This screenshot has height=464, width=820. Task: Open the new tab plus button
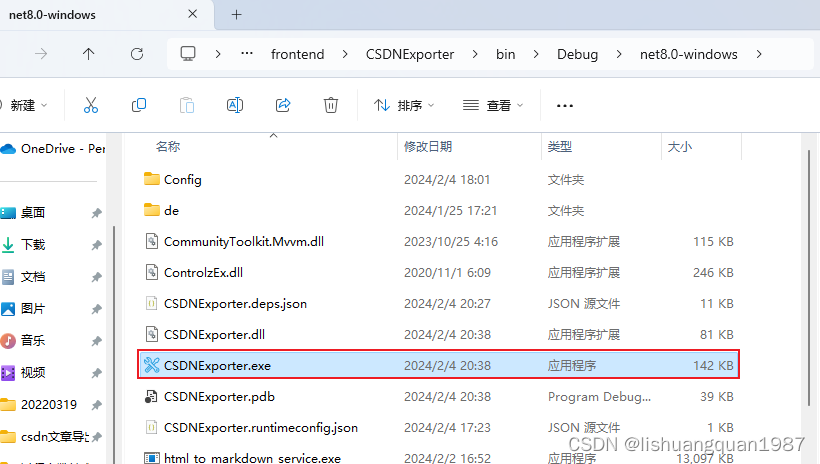point(237,15)
